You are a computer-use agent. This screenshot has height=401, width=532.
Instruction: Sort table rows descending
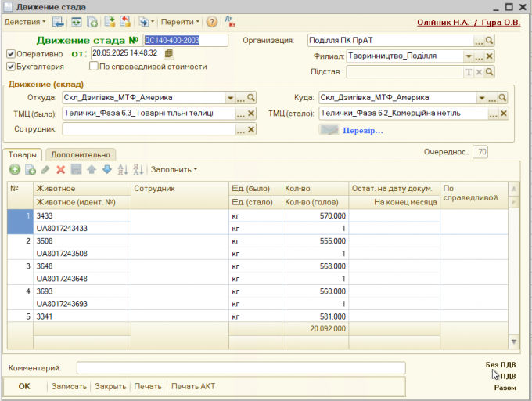138,169
